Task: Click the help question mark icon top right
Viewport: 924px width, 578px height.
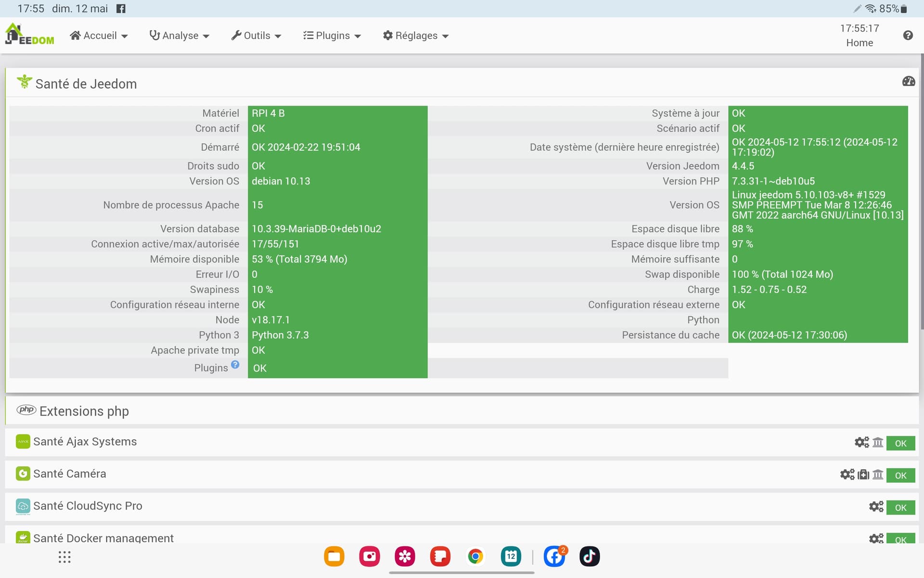Action: 908,35
